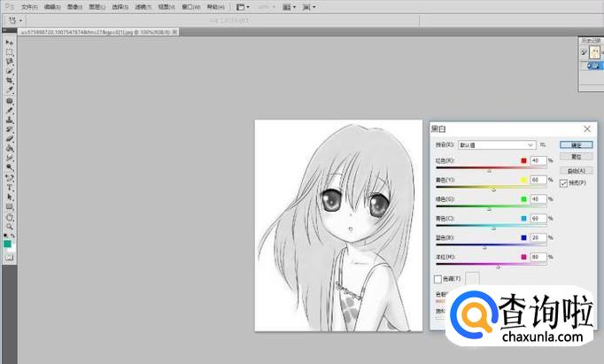Click the 确定 OK button
This screenshot has width=604, height=364.
(x=577, y=144)
